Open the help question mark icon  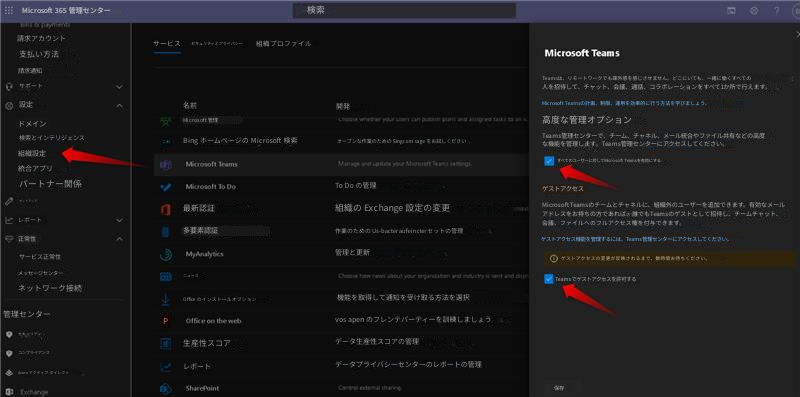(x=777, y=11)
